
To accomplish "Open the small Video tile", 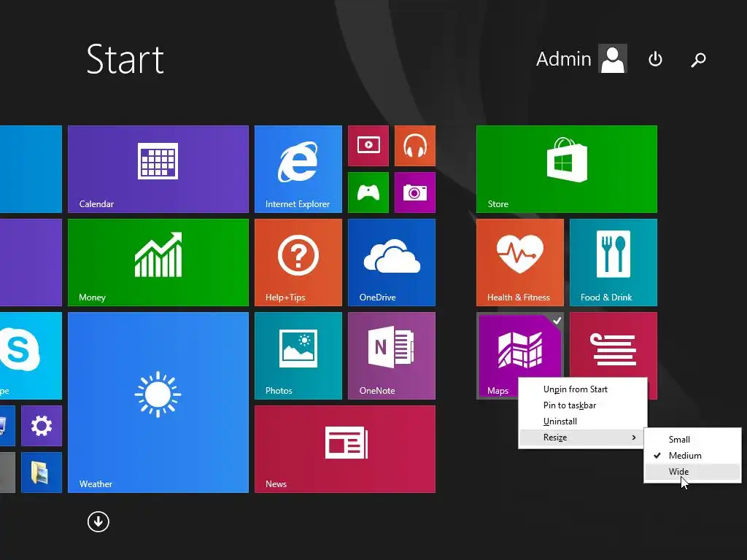I will tap(368, 146).
